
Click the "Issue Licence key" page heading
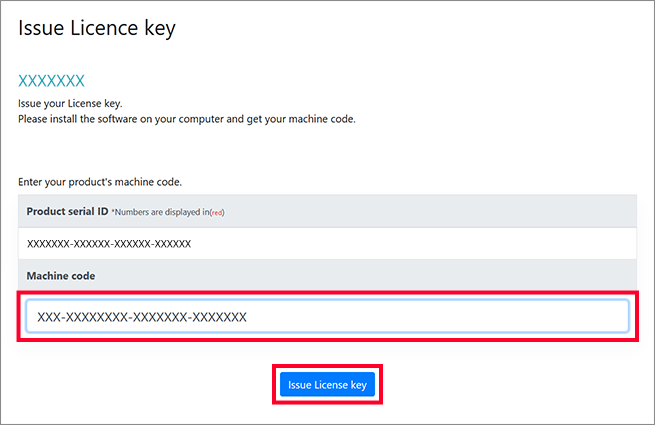coord(97,28)
